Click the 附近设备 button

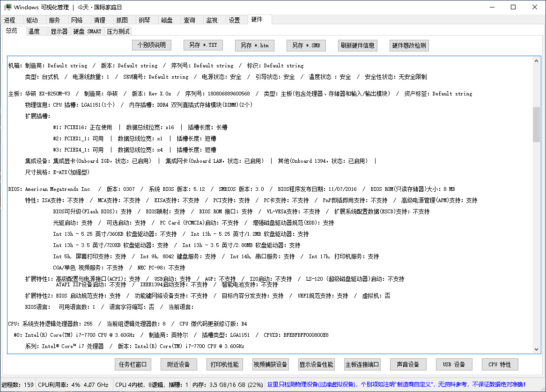(178, 364)
